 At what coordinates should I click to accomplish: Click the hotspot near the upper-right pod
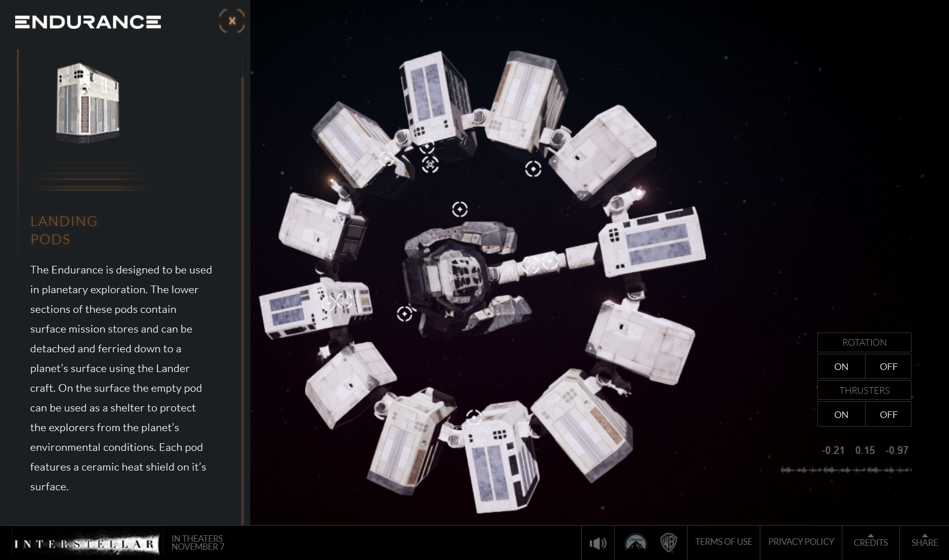coord(533,169)
